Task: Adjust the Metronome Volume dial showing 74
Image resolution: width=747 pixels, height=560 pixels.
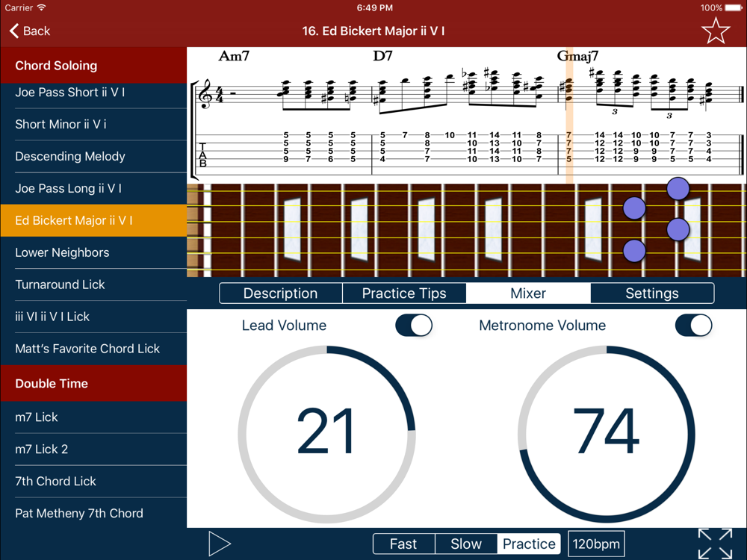Action: [607, 434]
